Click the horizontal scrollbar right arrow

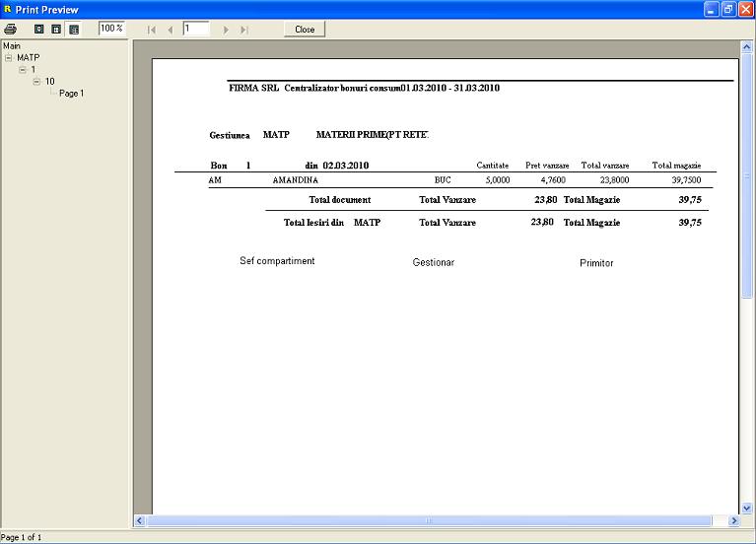732,520
